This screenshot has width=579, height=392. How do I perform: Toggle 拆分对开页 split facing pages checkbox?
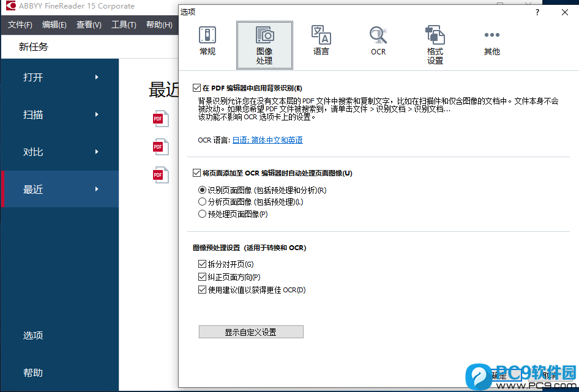202,264
